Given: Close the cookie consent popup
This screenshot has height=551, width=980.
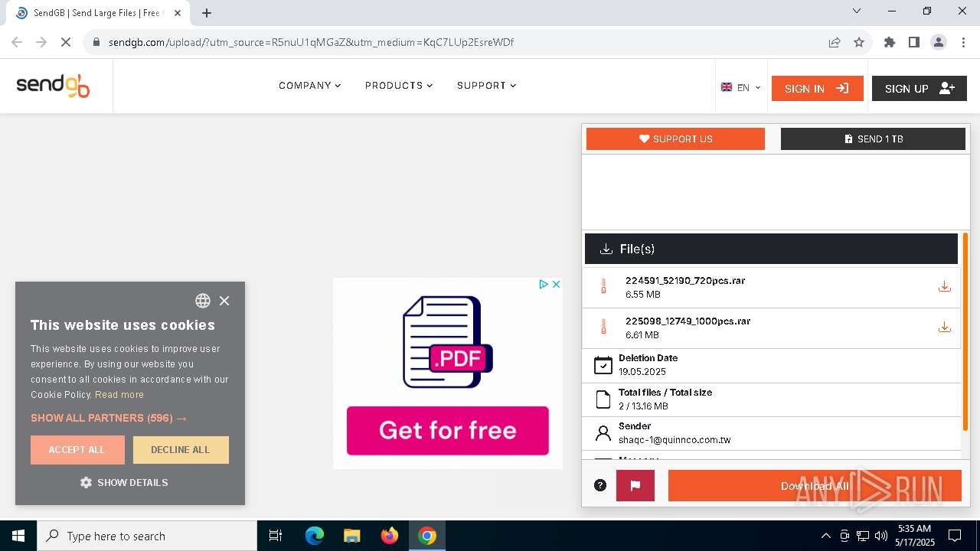Looking at the screenshot, I should point(224,301).
